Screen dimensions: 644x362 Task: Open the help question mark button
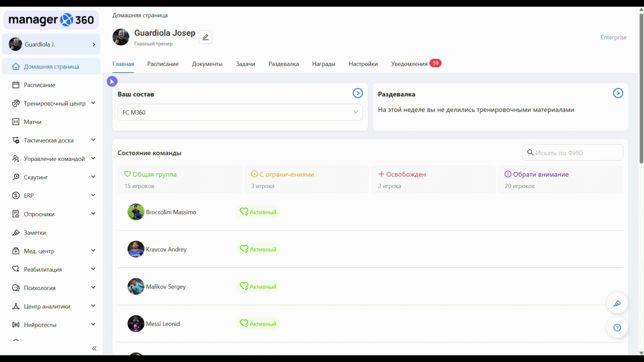tap(617, 327)
